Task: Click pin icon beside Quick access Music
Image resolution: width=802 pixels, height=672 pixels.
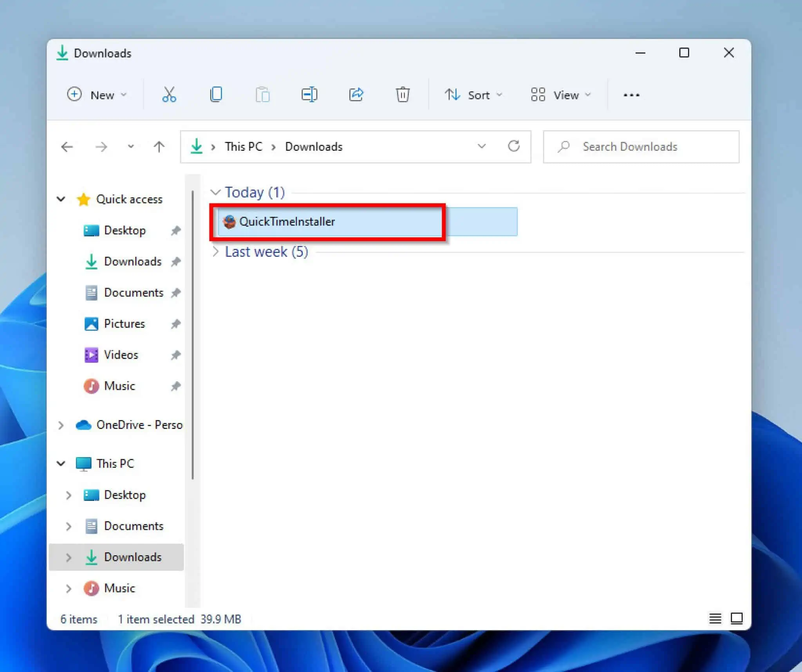Action: point(176,386)
